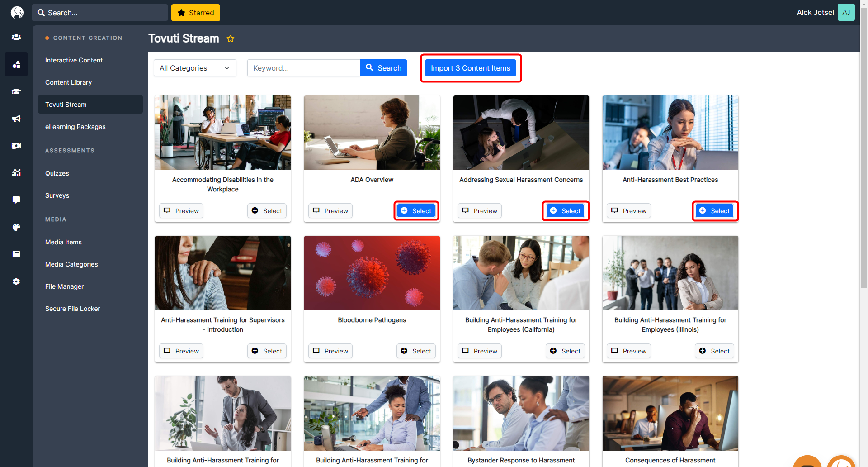Image resolution: width=868 pixels, height=467 pixels.
Task: Click Import 3 Content Items button
Action: pos(471,68)
